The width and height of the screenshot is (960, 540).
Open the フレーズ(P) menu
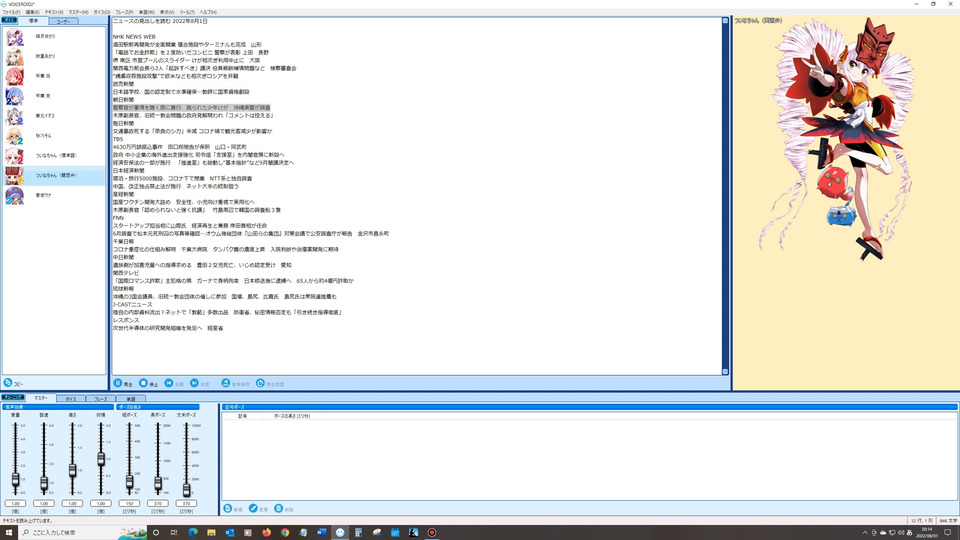[124, 12]
